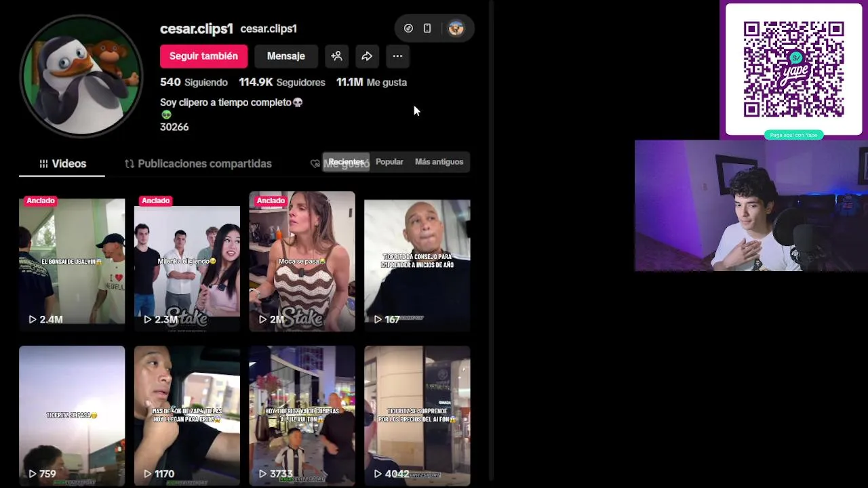This screenshot has width=868, height=488.
Task: Open pinned video Milenka eligiendo
Action: [x=187, y=262]
